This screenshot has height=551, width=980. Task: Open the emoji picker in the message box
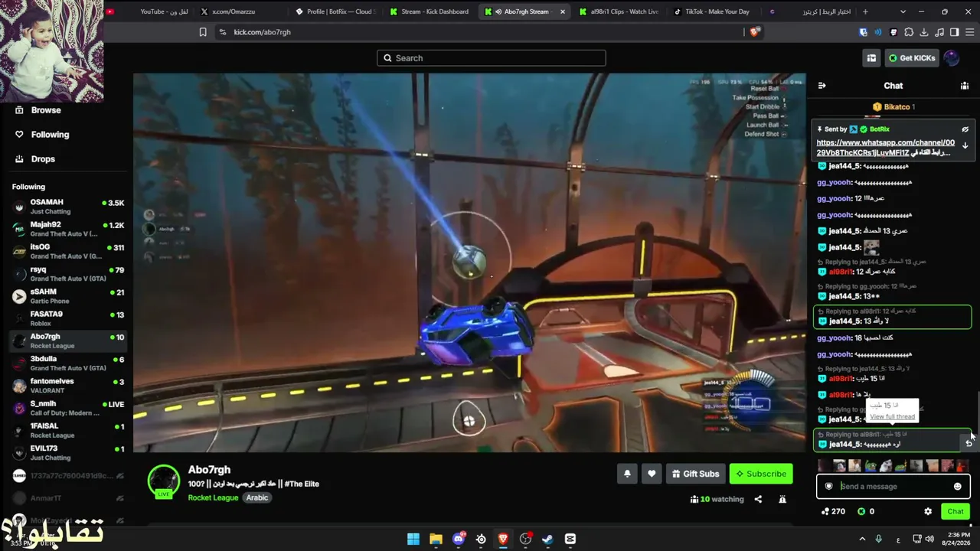(x=957, y=487)
